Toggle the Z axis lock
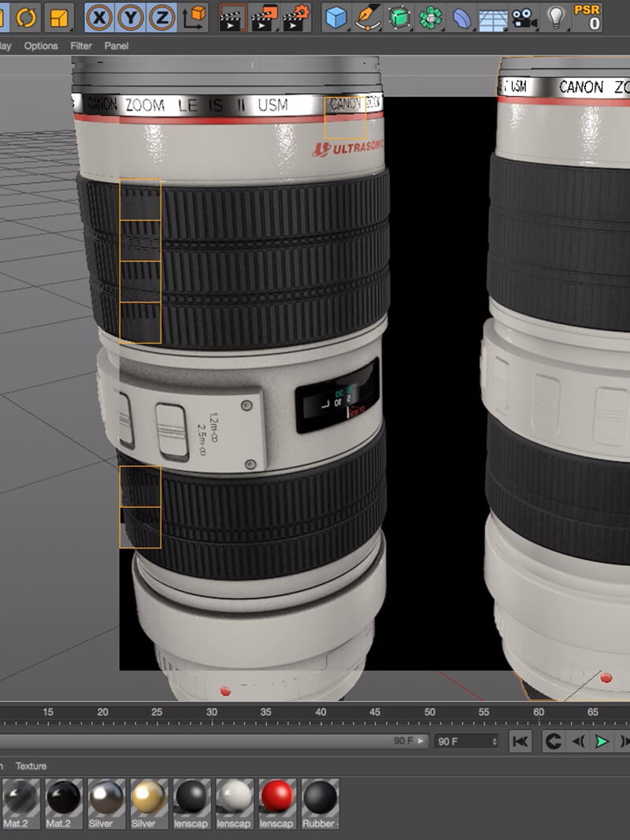 point(161,17)
